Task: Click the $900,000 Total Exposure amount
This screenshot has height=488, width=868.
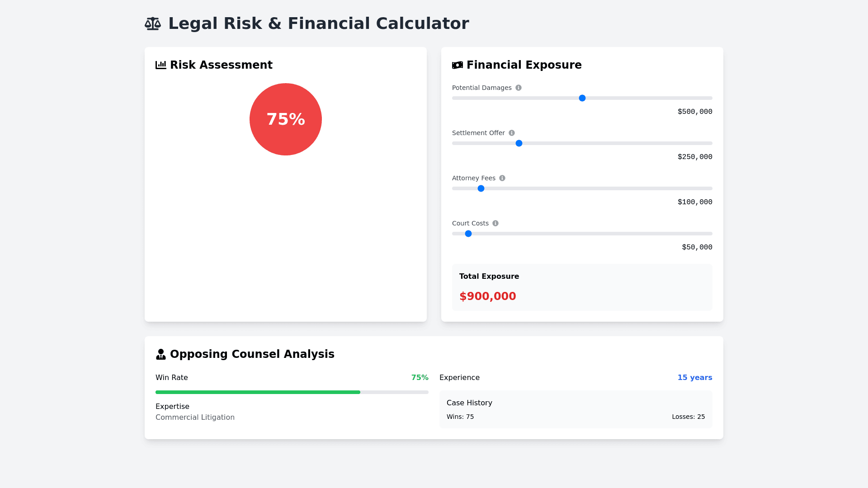Action: pyautogui.click(x=488, y=296)
